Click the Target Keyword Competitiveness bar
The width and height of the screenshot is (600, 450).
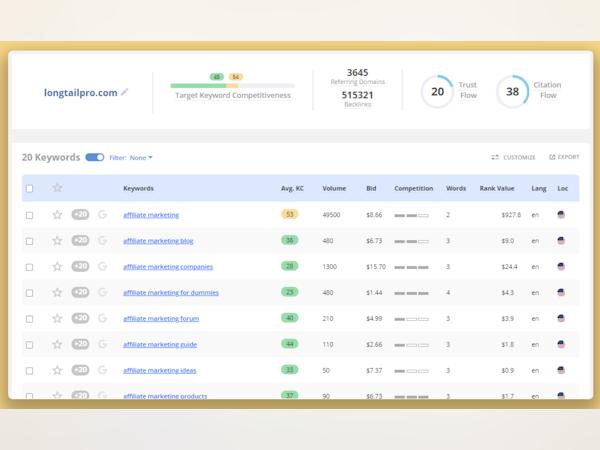pyautogui.click(x=232, y=86)
